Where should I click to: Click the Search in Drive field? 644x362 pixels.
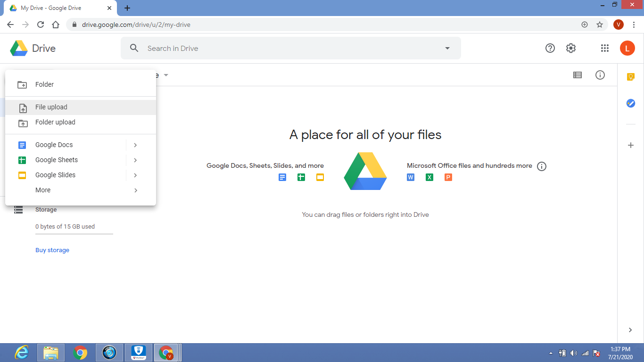(291, 48)
